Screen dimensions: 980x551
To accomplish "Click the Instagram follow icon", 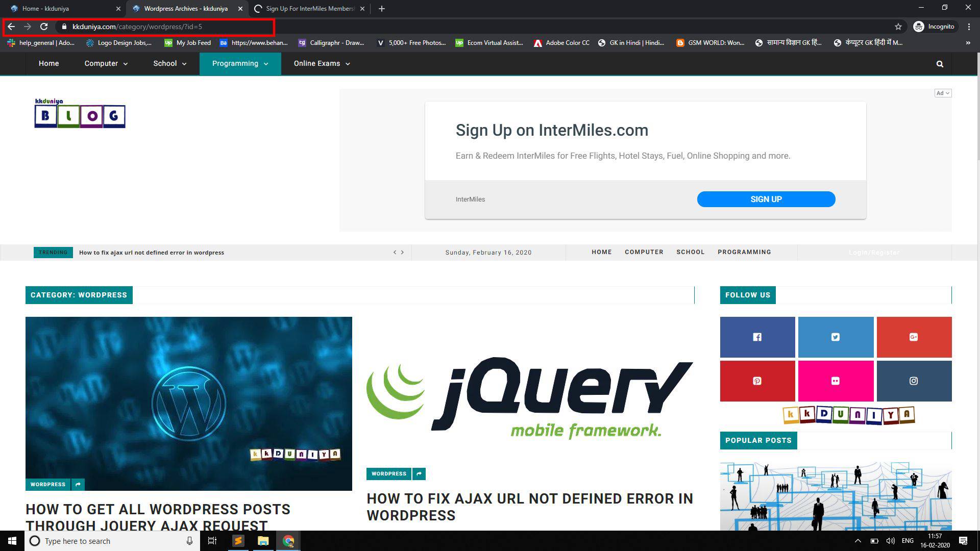I will (914, 381).
